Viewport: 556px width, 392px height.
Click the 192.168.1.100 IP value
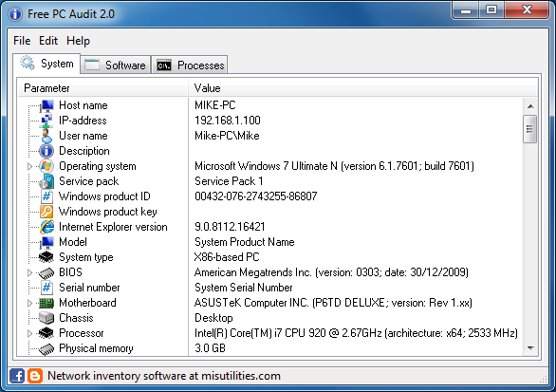[228, 121]
